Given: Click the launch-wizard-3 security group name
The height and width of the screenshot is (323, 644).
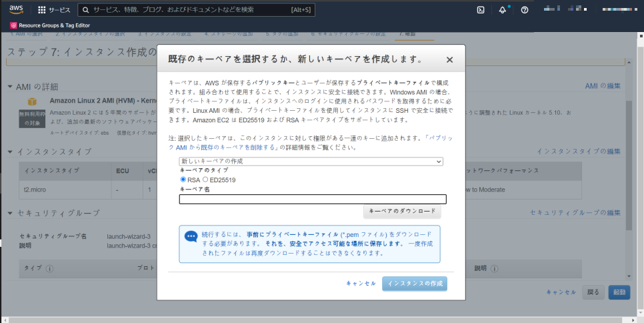Looking at the screenshot, I should click(129, 237).
